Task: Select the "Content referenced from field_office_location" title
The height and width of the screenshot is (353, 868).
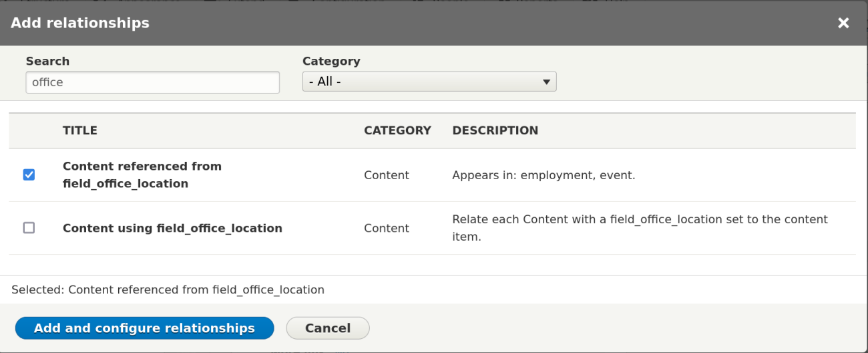Action: [x=142, y=174]
